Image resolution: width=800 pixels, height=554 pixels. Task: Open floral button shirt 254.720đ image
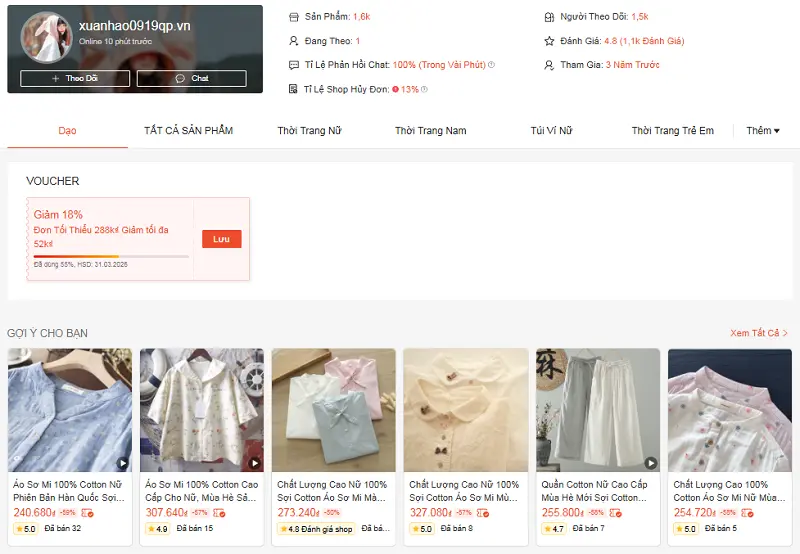[730, 410]
